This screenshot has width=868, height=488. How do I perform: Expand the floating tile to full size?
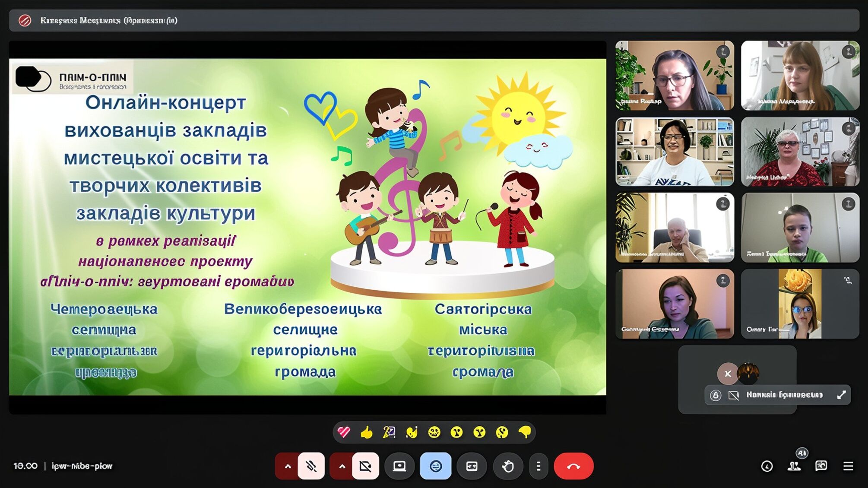(842, 395)
